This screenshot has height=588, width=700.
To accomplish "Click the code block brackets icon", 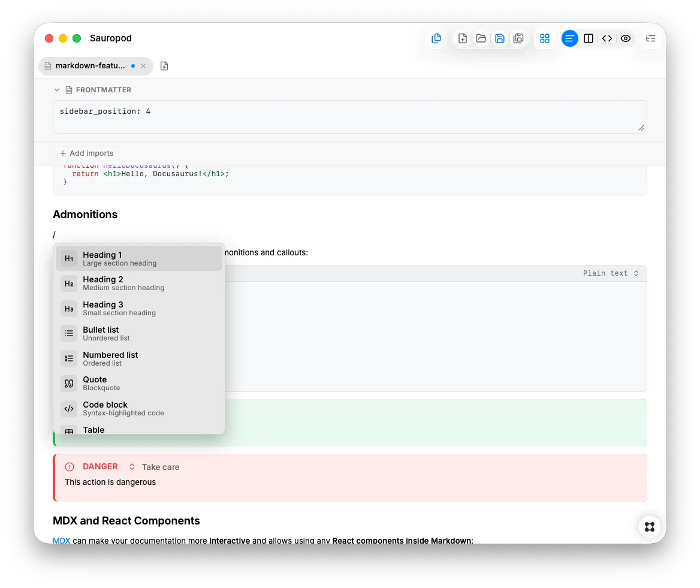I will [x=69, y=409].
